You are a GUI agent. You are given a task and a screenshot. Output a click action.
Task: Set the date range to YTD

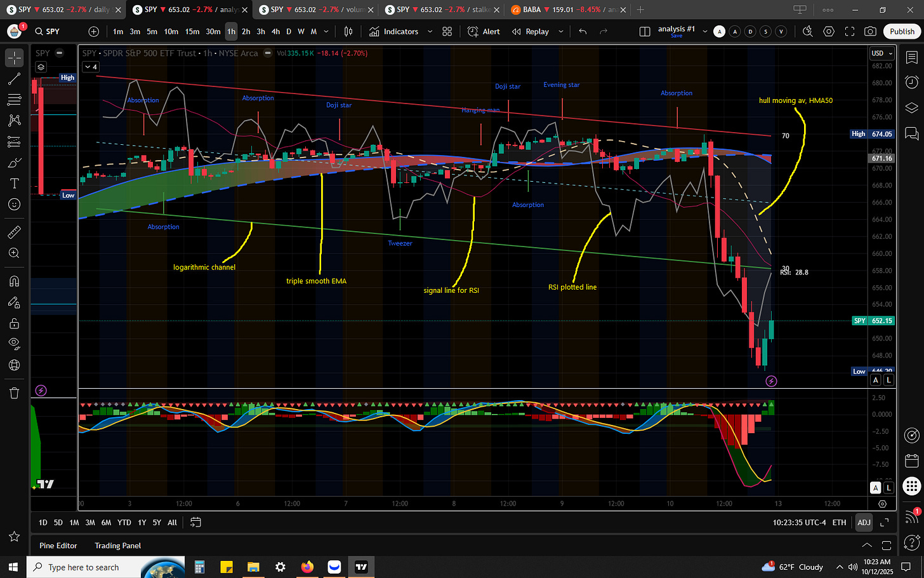[124, 522]
